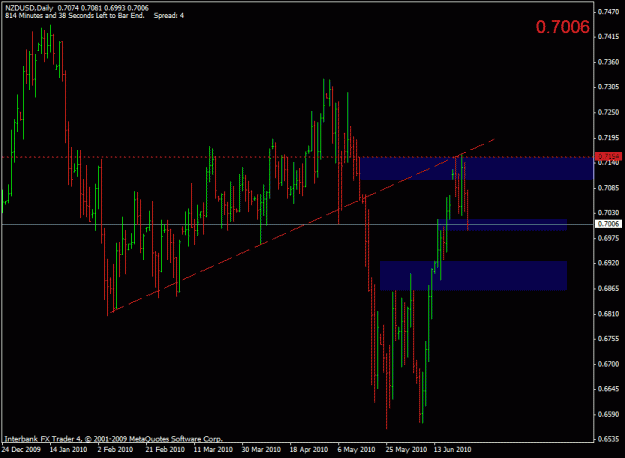This screenshot has width=625, height=458.
Task: Click the 0.7415 price axis label
Action: click(x=608, y=37)
